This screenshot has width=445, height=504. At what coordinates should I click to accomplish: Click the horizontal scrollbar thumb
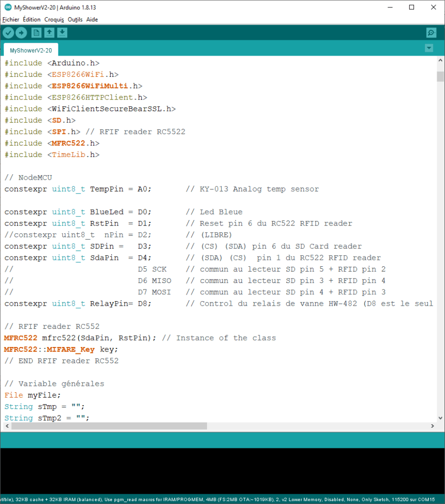pyautogui.click(x=109, y=426)
